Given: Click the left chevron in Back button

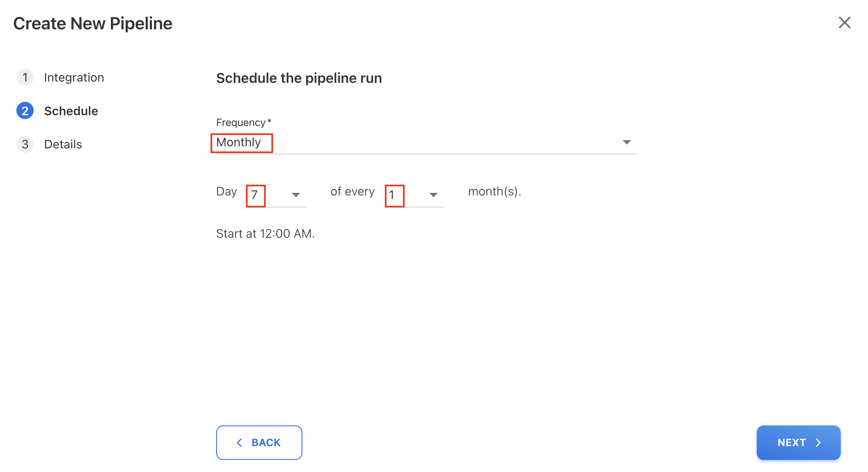Looking at the screenshot, I should pyautogui.click(x=239, y=443).
